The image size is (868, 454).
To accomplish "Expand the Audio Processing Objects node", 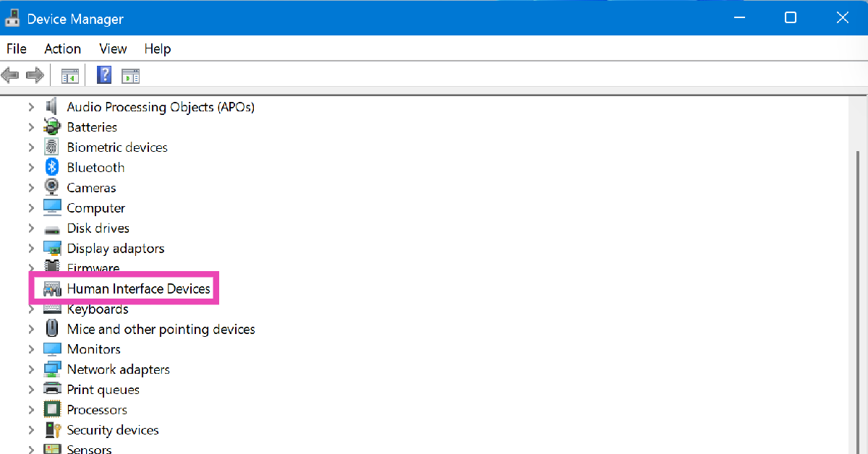I will tap(30, 106).
